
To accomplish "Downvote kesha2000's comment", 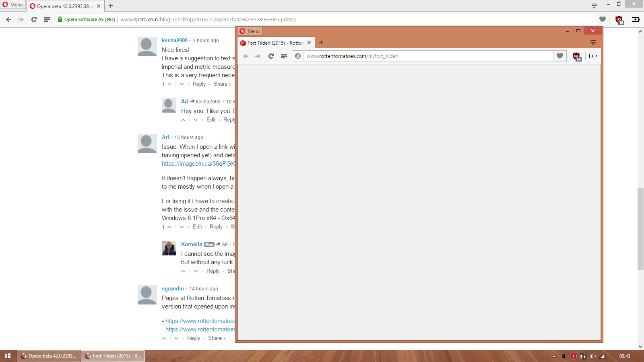I will click(182, 84).
